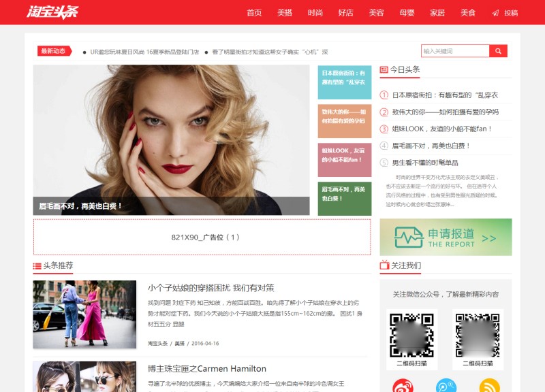Click the 关注我们 TV icon

tap(384, 265)
